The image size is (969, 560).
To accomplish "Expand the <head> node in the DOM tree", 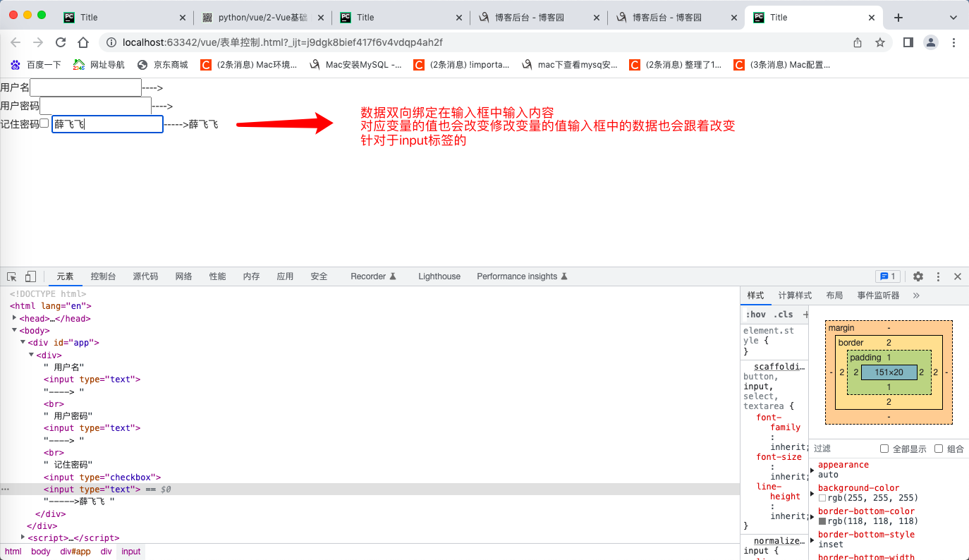I will click(x=15, y=318).
